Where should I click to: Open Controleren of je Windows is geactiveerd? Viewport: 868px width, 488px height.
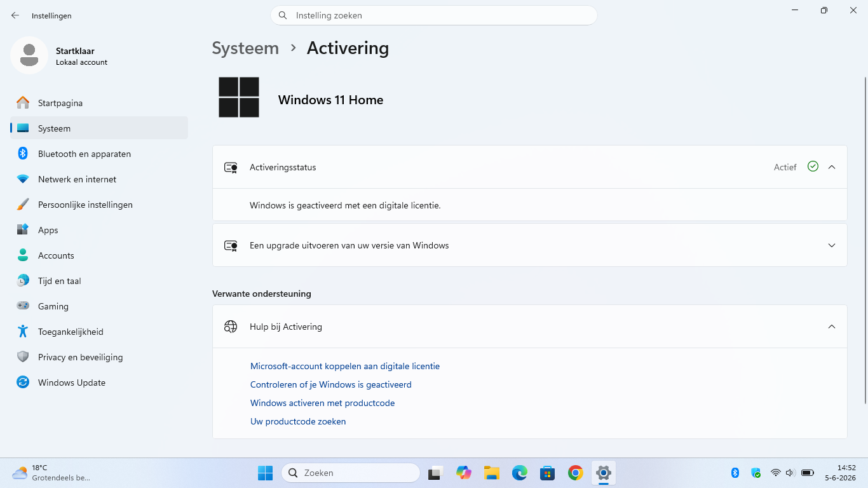pos(331,384)
